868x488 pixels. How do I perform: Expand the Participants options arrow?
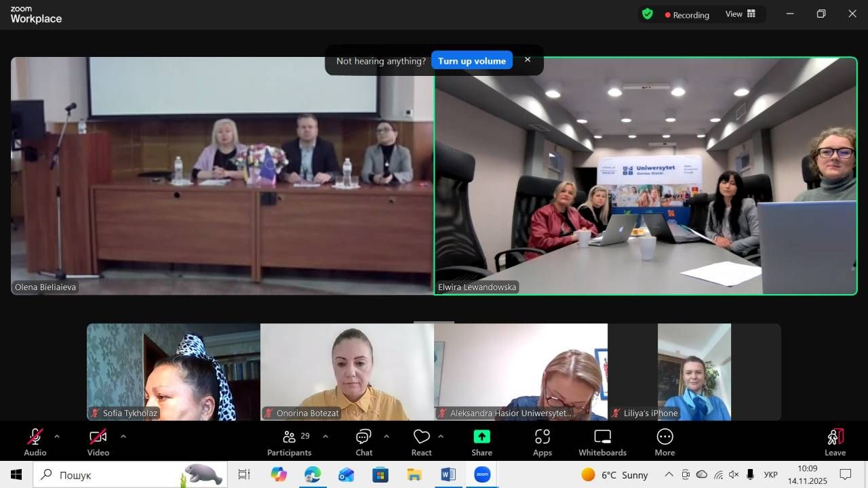[x=325, y=436]
